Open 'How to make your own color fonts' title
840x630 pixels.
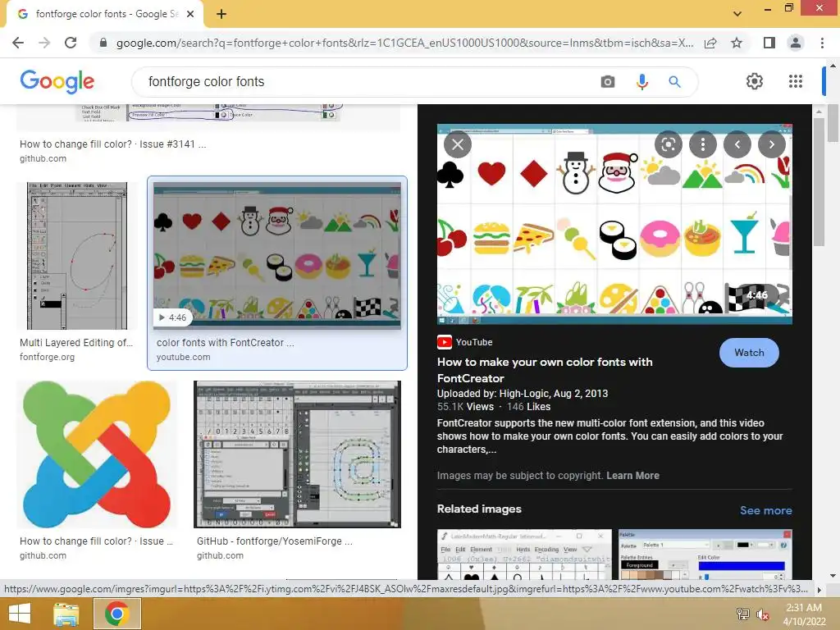pos(545,370)
